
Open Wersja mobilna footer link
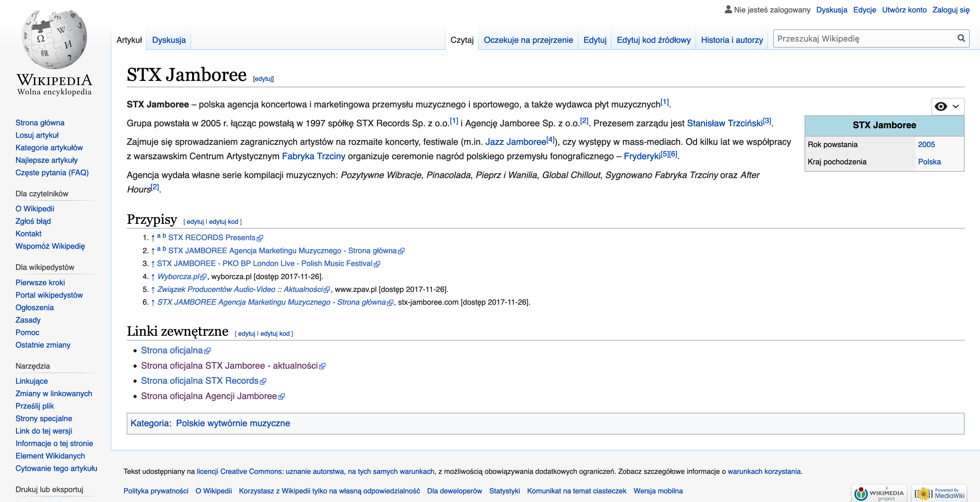(x=658, y=491)
